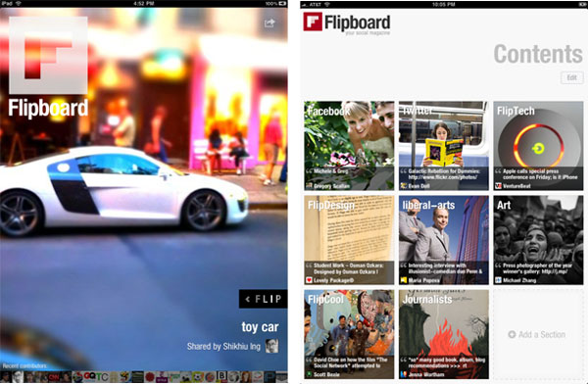Image resolution: width=588 pixels, height=384 pixels.
Task: Click the VentureBeat source icon in the FlipTech tile
Action: tap(498, 185)
